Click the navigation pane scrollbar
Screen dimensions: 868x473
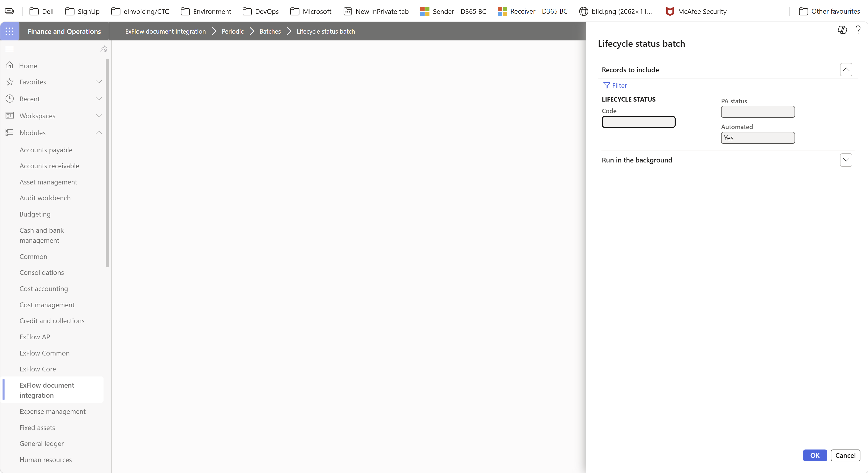pyautogui.click(x=108, y=163)
